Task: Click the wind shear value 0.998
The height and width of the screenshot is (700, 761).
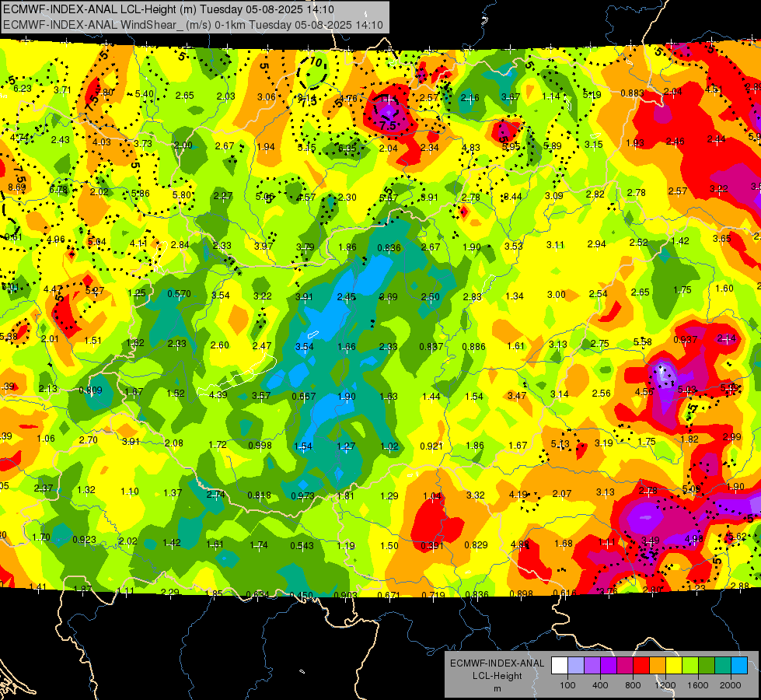Action: tap(260, 446)
